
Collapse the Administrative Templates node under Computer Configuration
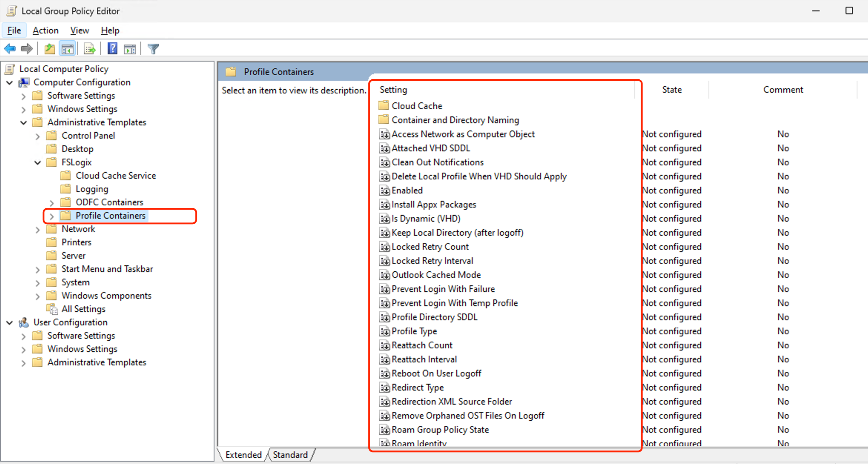tap(24, 123)
